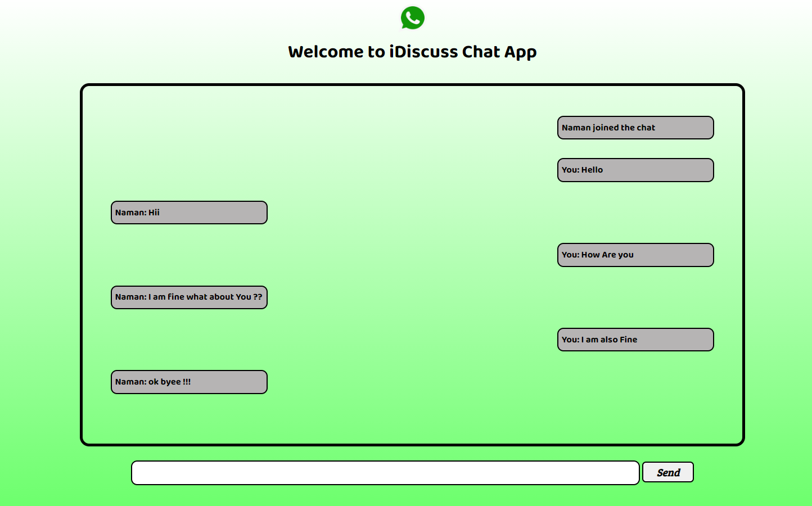Image resolution: width=812 pixels, height=506 pixels.
Task: Select 'Naman: I am fine what about You ??' message
Action: point(189,297)
